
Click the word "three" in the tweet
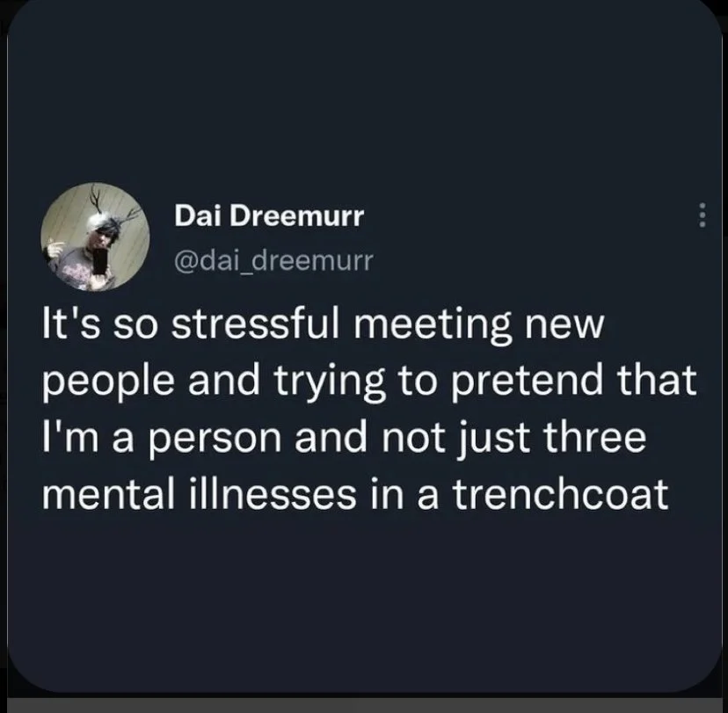pos(594,436)
